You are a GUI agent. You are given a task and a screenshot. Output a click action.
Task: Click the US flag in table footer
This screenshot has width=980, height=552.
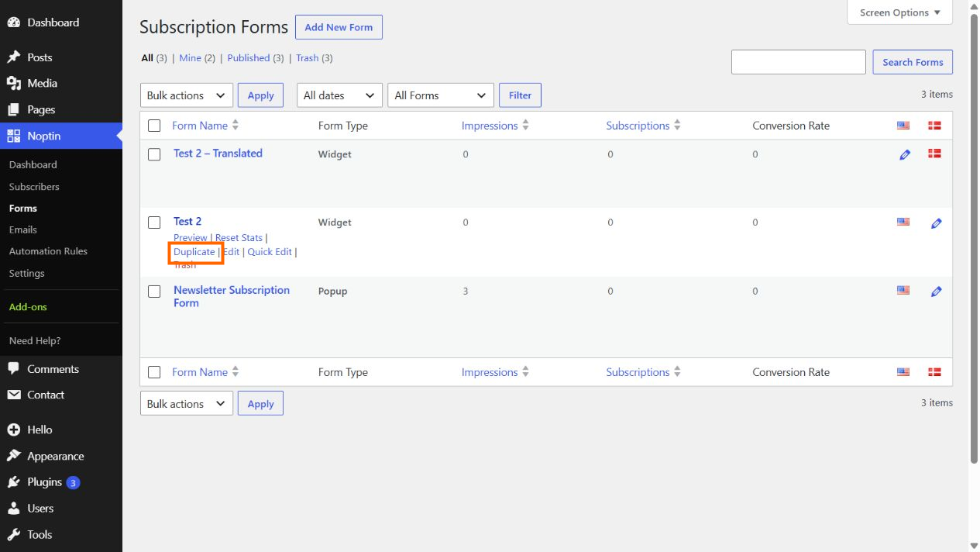(x=903, y=372)
